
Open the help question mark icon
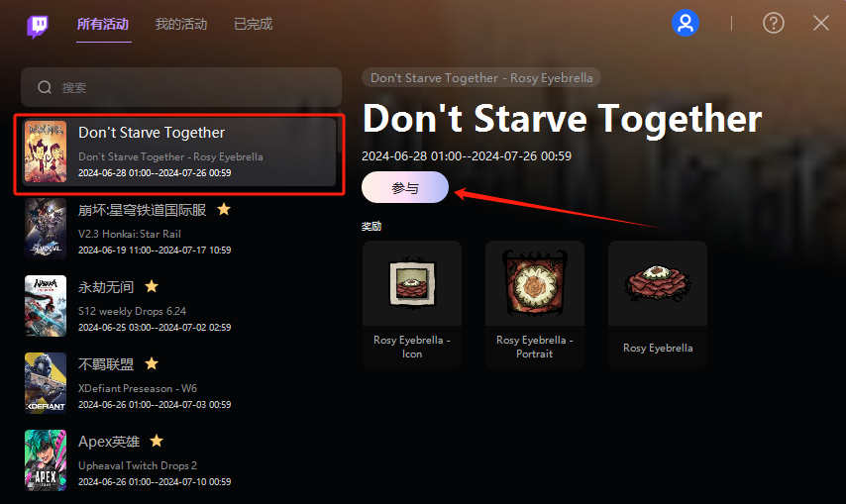773,23
